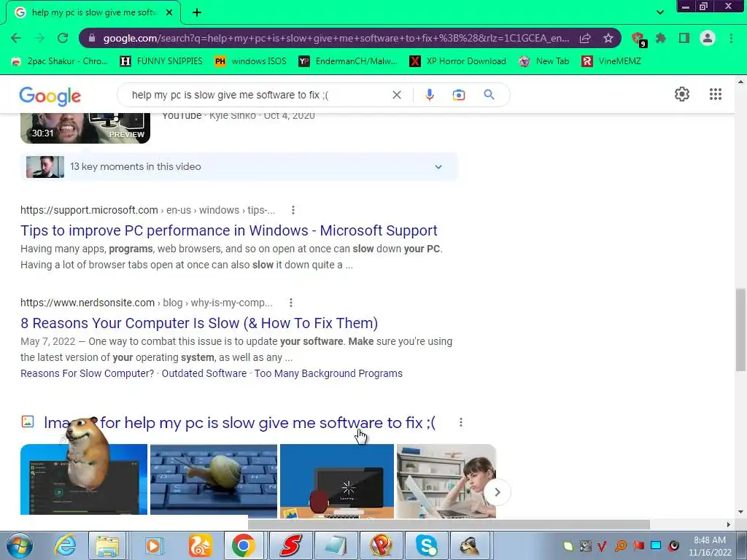Open the Chrome three-dot menu
The height and width of the screenshot is (560, 747).
pos(731,38)
